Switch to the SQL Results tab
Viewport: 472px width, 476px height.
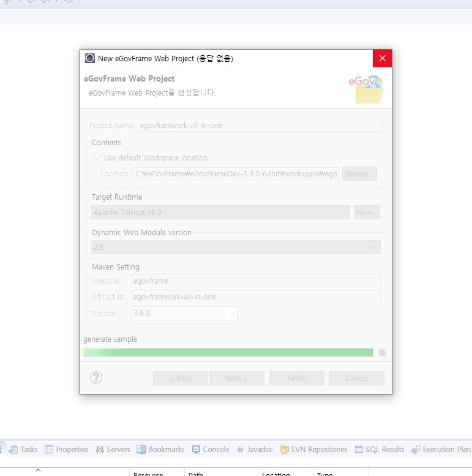point(380,449)
